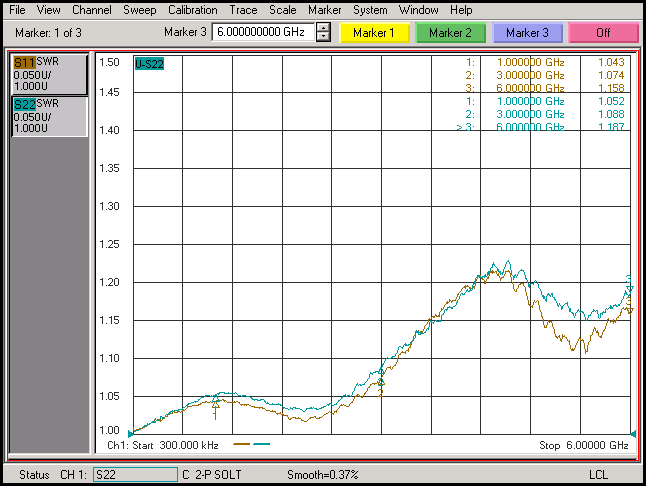
Task: Click the Marker 3 frequency input field
Action: click(263, 33)
